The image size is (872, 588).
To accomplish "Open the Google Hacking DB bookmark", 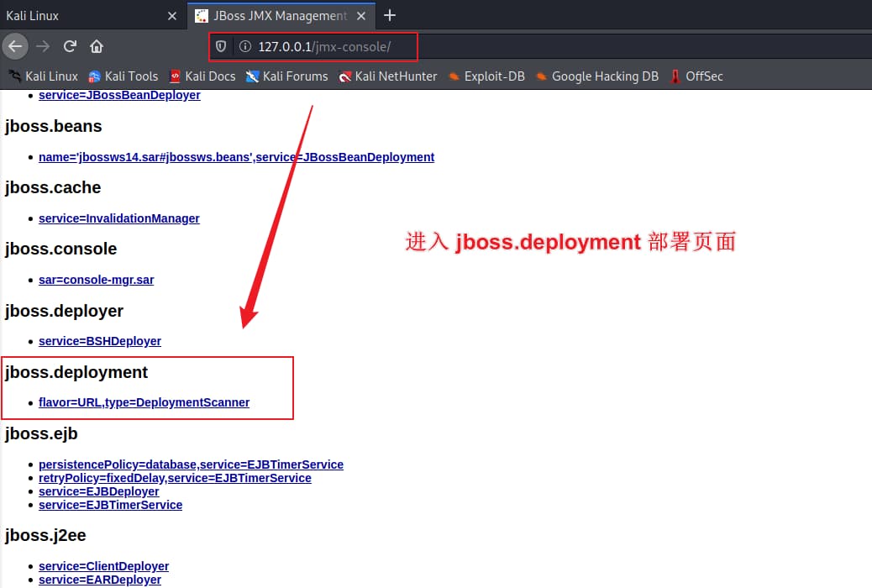I will pos(597,76).
